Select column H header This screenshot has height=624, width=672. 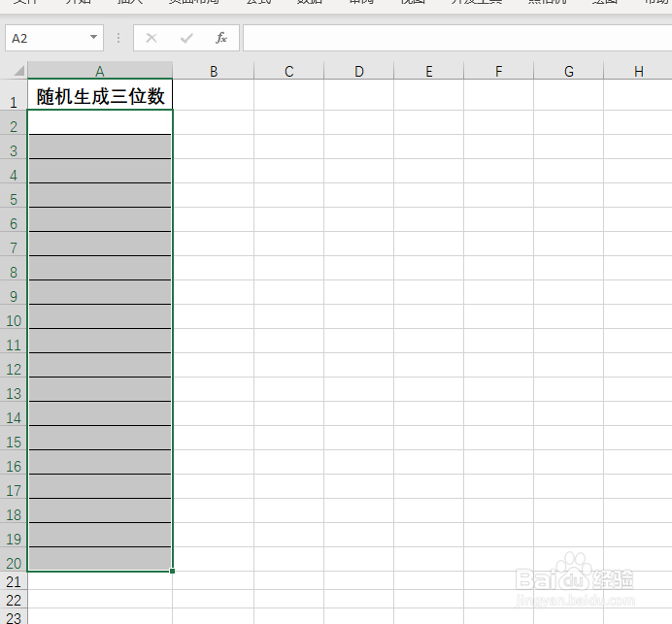point(638,71)
